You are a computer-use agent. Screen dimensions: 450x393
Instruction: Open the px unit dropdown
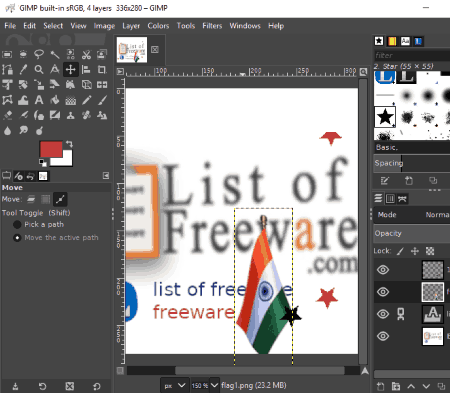[175, 385]
